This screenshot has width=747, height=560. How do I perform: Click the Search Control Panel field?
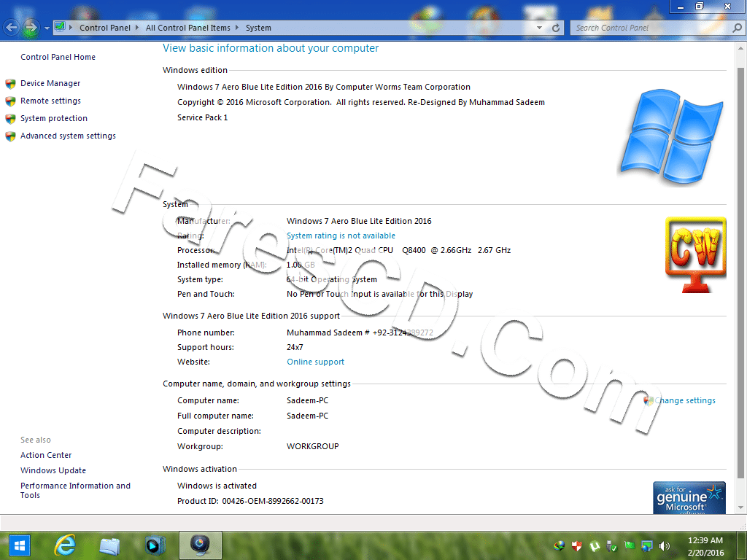651,28
